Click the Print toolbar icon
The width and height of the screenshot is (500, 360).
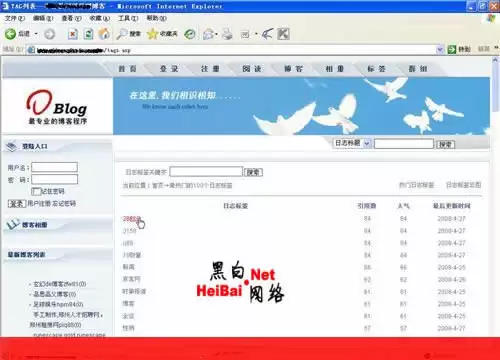[227, 34]
